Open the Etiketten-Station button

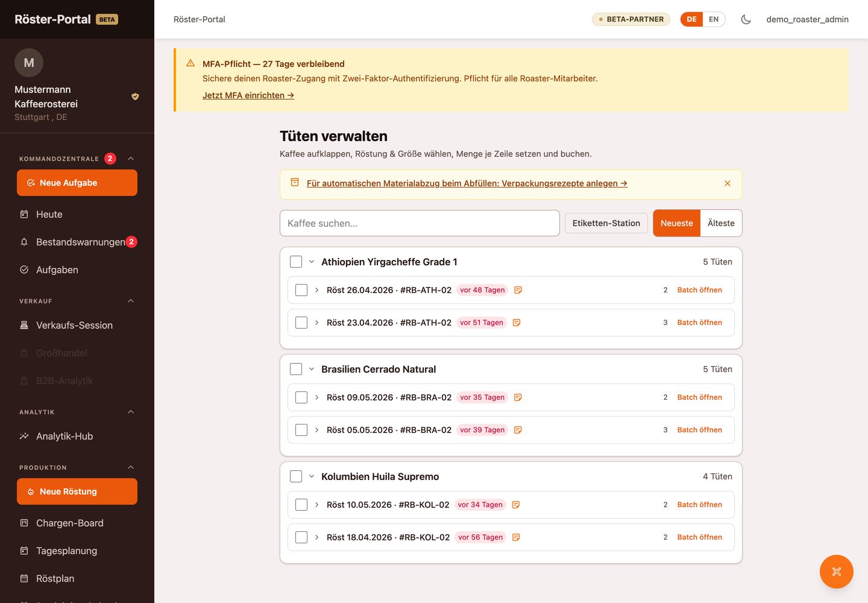[606, 223]
